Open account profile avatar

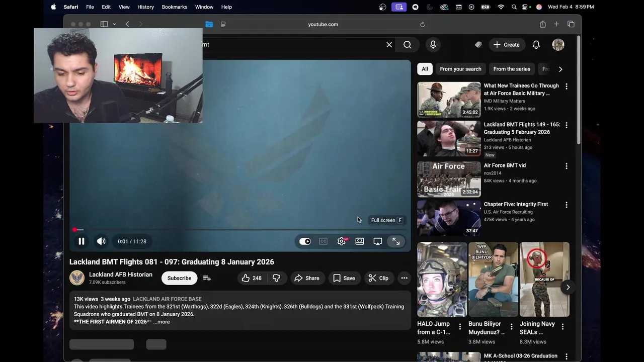pos(558,45)
